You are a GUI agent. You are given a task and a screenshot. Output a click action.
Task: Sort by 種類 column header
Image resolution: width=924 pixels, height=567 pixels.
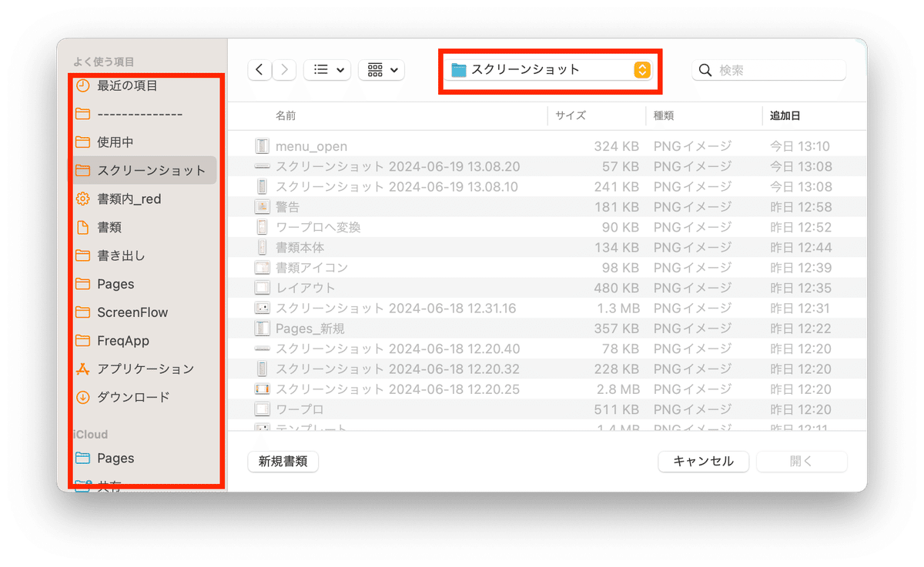click(x=664, y=115)
